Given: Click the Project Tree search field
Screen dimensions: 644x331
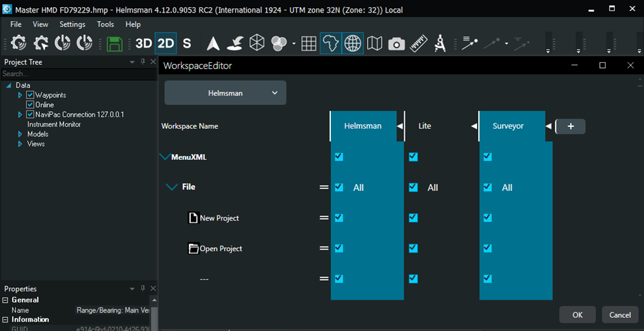Looking at the screenshot, I should pos(79,74).
